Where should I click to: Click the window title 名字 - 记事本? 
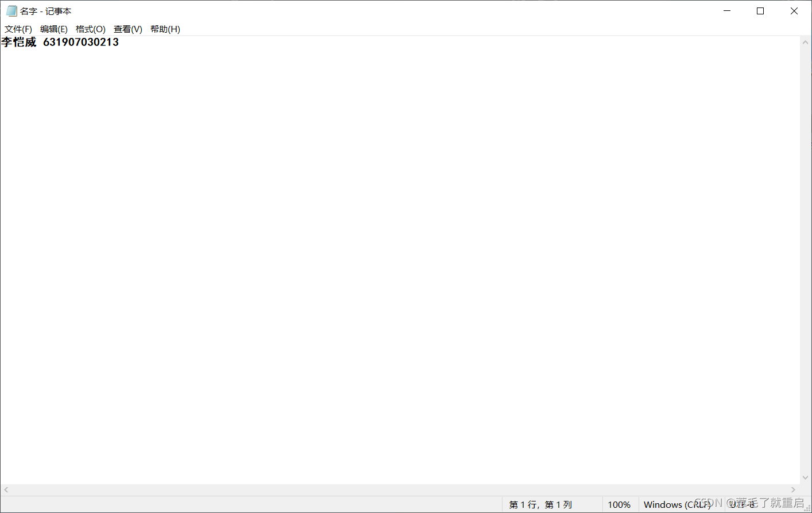46,11
